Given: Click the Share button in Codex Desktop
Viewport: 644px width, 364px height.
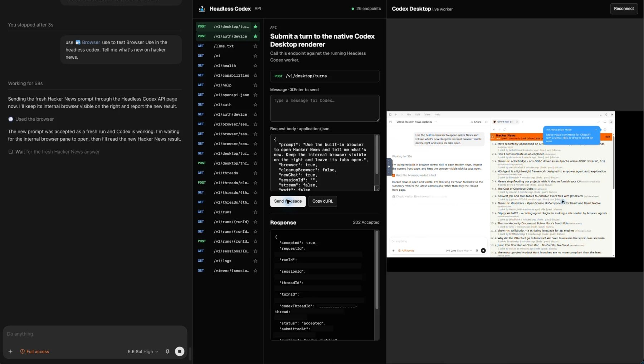Looking at the screenshot, I should 476,122.
